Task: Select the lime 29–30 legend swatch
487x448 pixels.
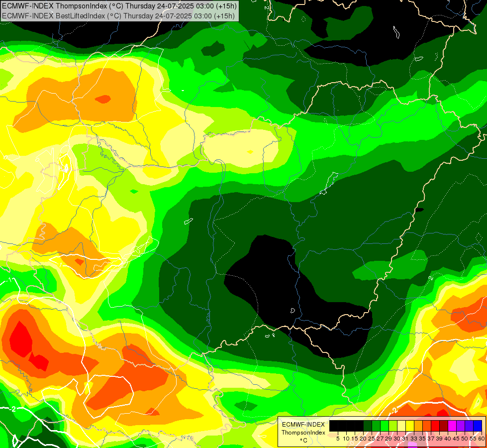Action: (393, 426)
